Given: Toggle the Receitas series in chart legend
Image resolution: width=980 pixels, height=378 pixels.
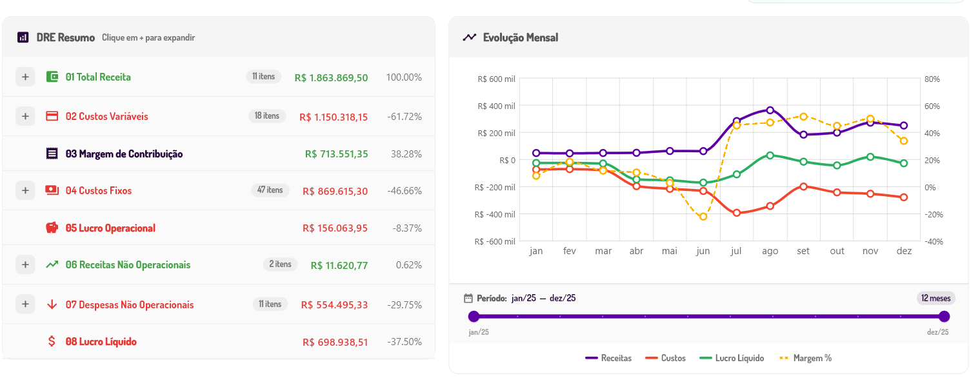Looking at the screenshot, I should [608, 358].
